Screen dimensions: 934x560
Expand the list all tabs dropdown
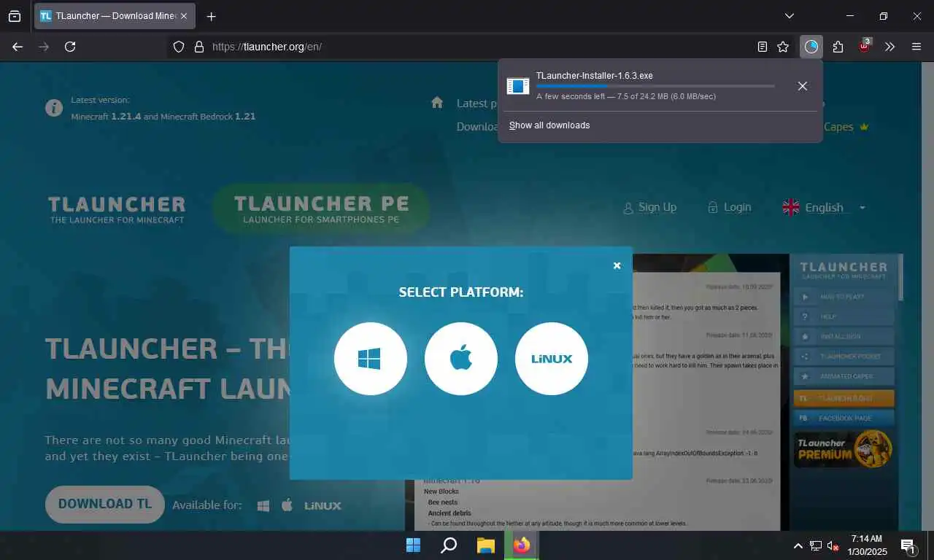pyautogui.click(x=790, y=16)
